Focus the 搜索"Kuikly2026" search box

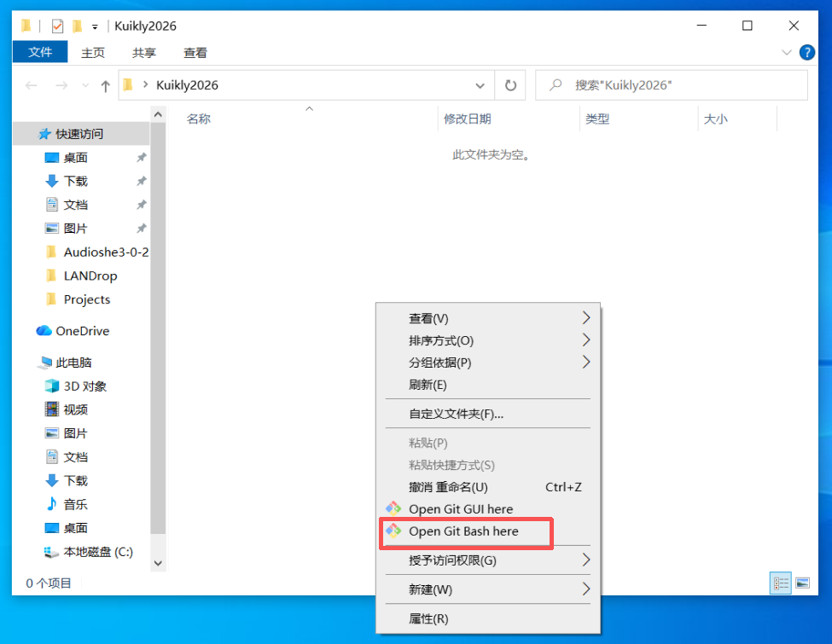[x=672, y=85]
